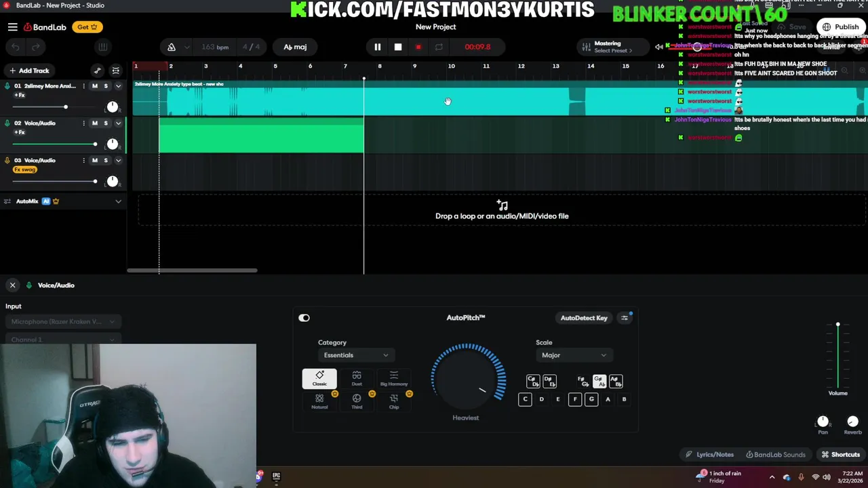Click the Publish button
This screenshot has height=488, width=868.
point(842,27)
